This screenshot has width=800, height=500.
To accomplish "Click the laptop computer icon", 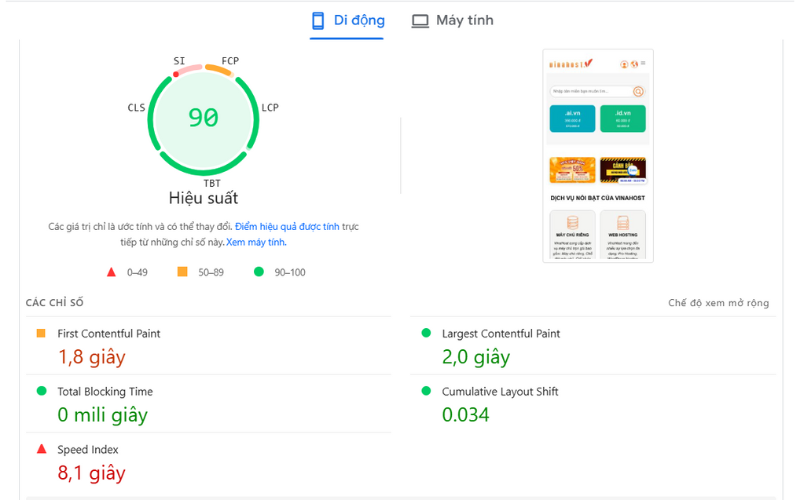I will [x=420, y=21].
